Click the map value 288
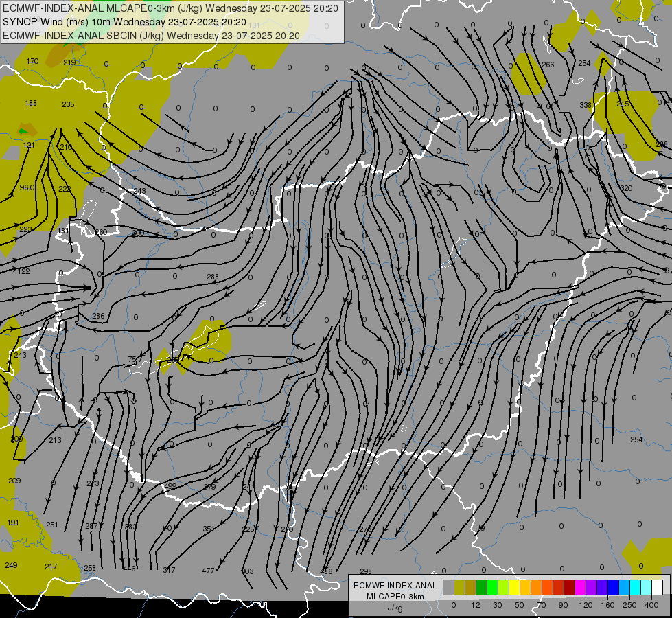 click(x=213, y=277)
